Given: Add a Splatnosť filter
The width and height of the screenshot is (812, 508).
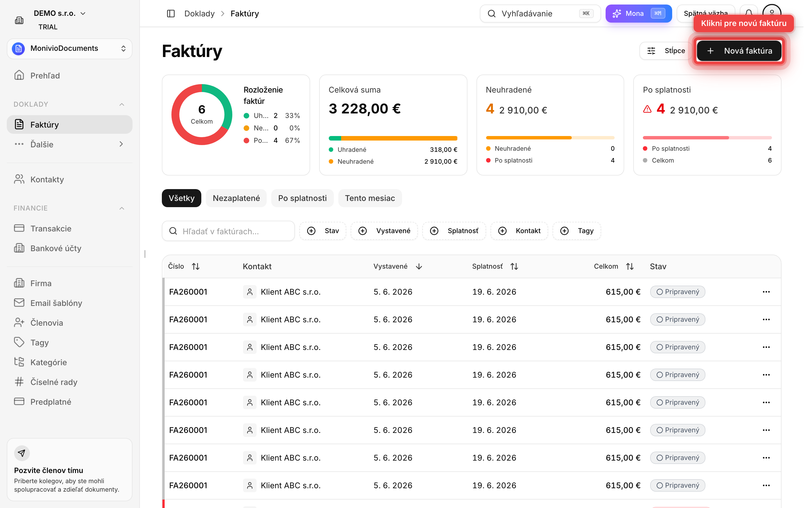Looking at the screenshot, I should 454,231.
